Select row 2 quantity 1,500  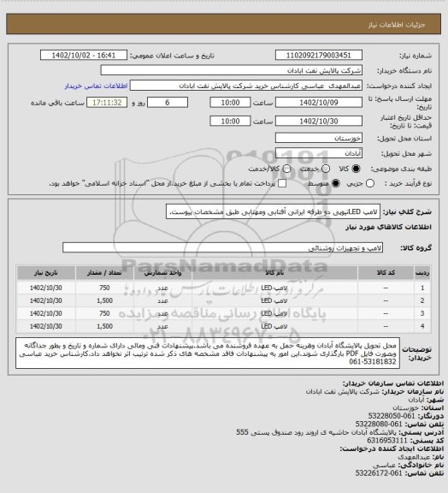pos(104,300)
